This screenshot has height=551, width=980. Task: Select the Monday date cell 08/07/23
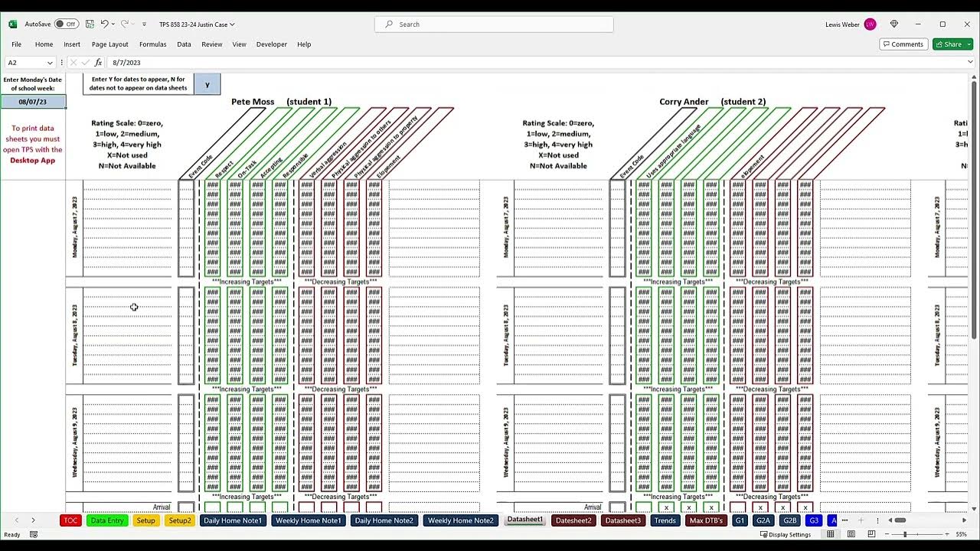point(33,102)
